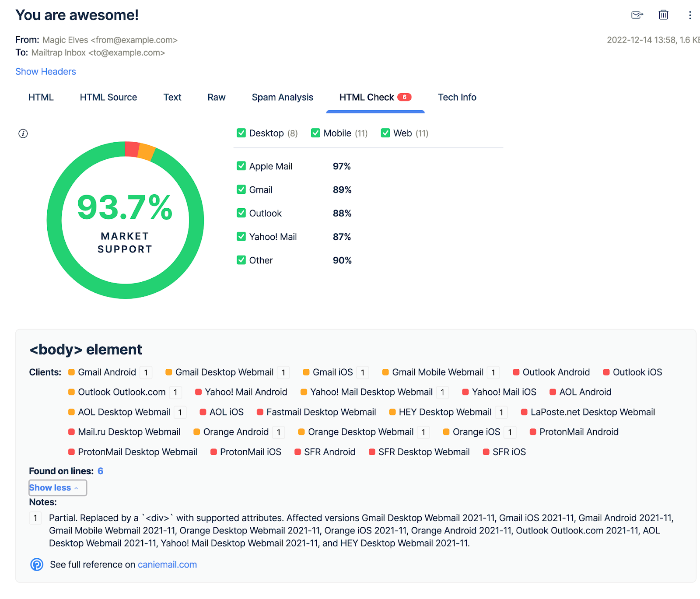Switch to the Tech Info tab
The height and width of the screenshot is (599, 700).
pyautogui.click(x=457, y=97)
